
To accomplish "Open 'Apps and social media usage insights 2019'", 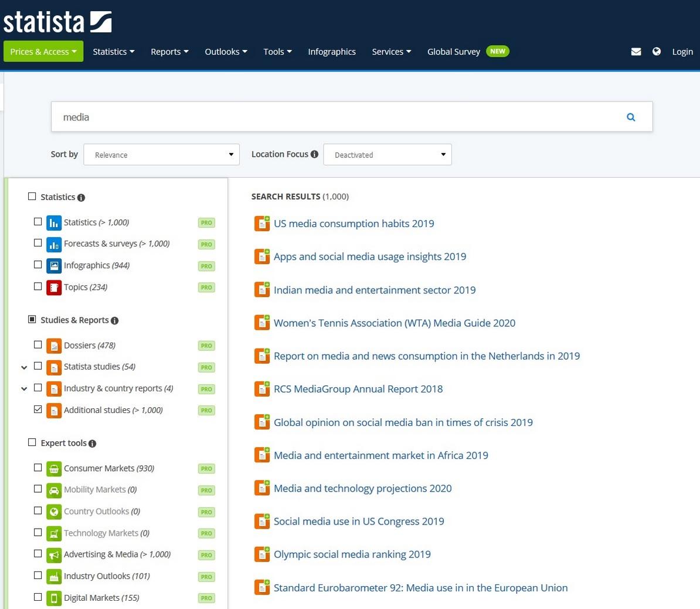I will (x=370, y=256).
